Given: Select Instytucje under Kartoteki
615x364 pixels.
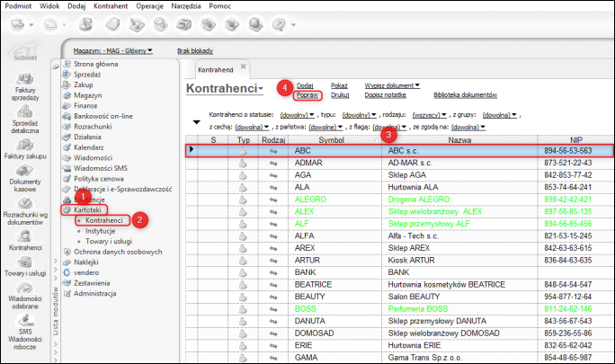Looking at the screenshot, I should coord(101,231).
